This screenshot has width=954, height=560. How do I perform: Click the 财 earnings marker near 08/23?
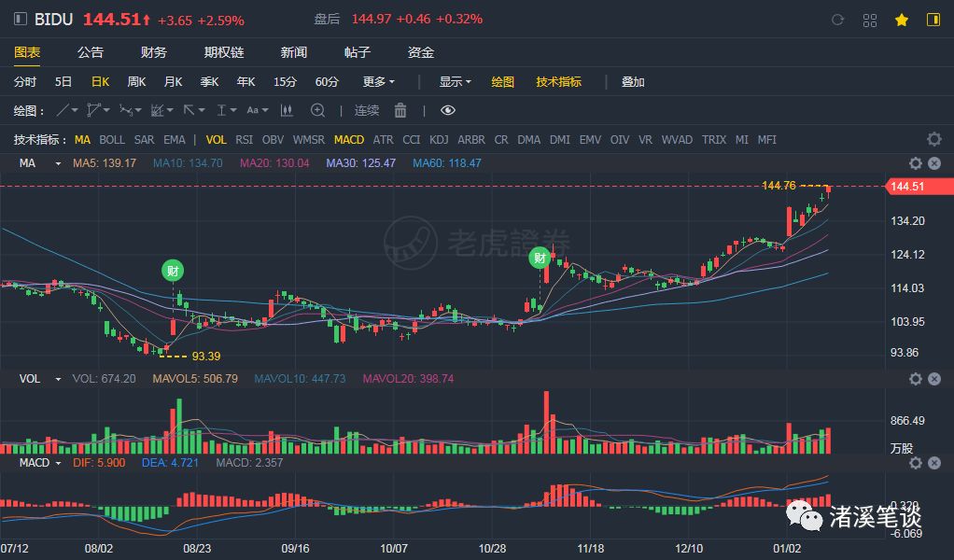click(173, 271)
